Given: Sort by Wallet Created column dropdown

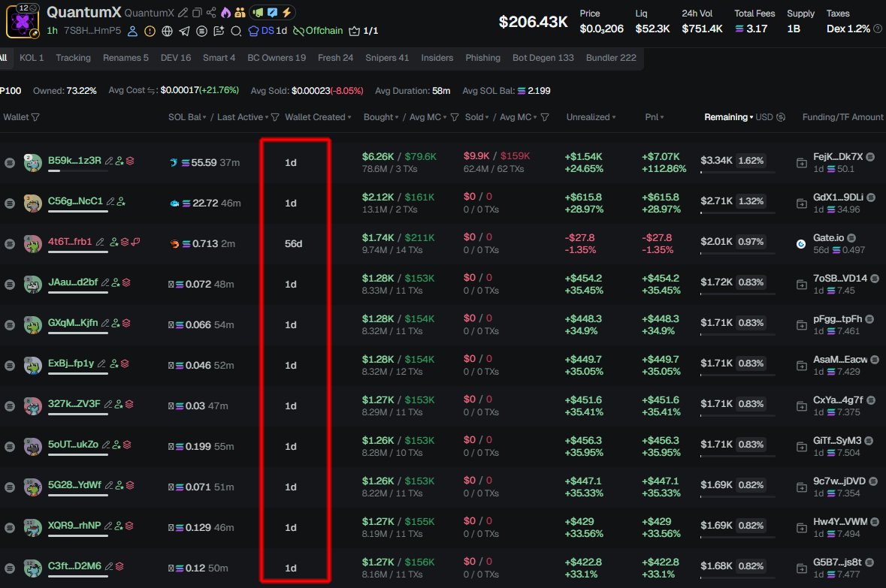Looking at the screenshot, I should (315, 117).
